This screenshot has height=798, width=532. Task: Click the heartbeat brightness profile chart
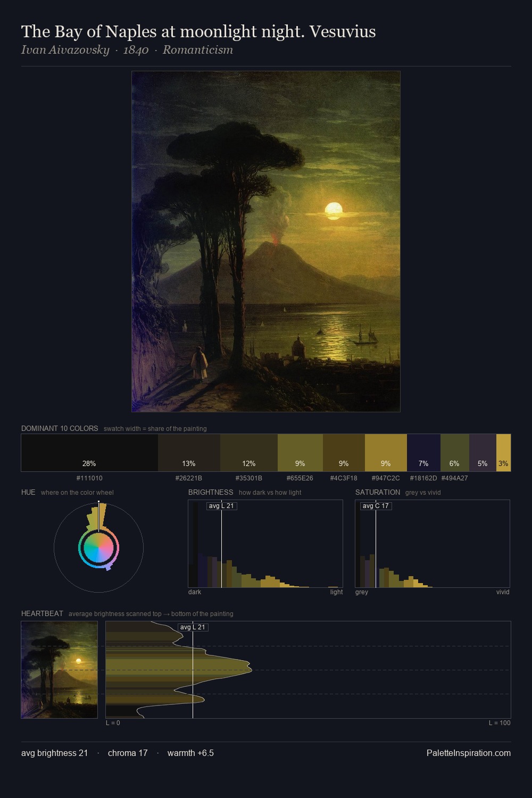[308, 670]
